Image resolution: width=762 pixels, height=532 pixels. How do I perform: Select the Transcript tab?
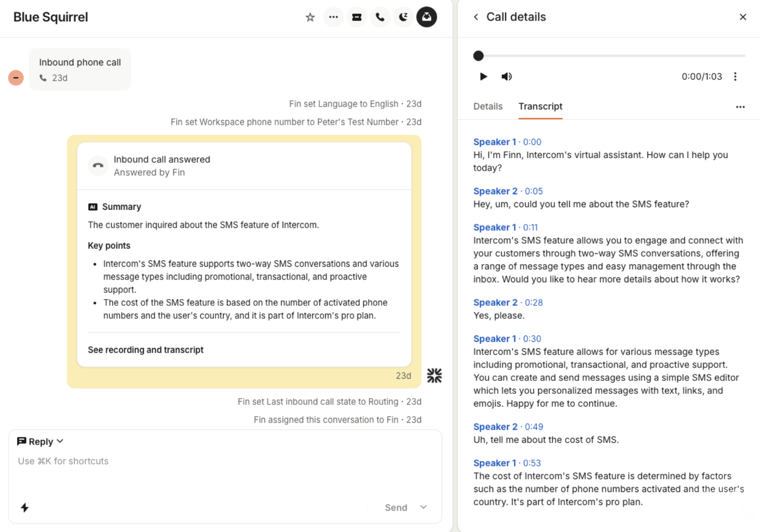[540, 107]
